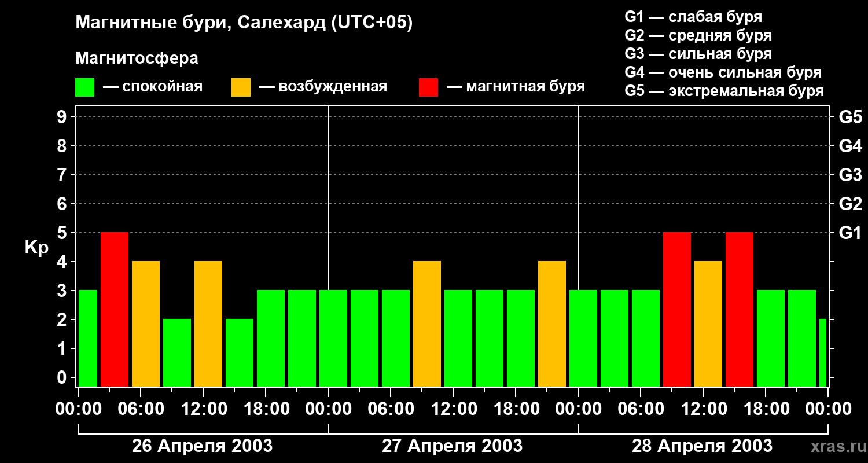Image resolution: width=868 pixels, height=463 pixels.
Task: Click the red bar after 12:00 on 28 April
Action: (740, 310)
